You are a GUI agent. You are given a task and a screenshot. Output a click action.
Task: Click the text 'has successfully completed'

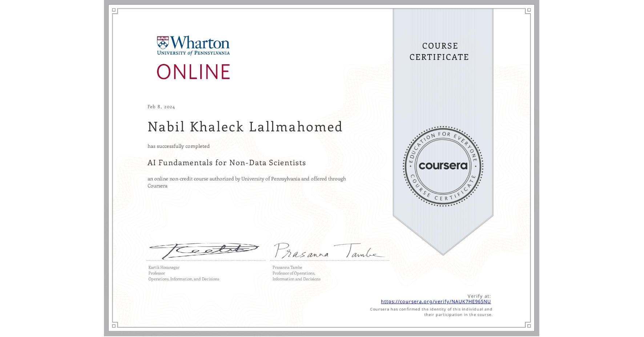[178, 146]
